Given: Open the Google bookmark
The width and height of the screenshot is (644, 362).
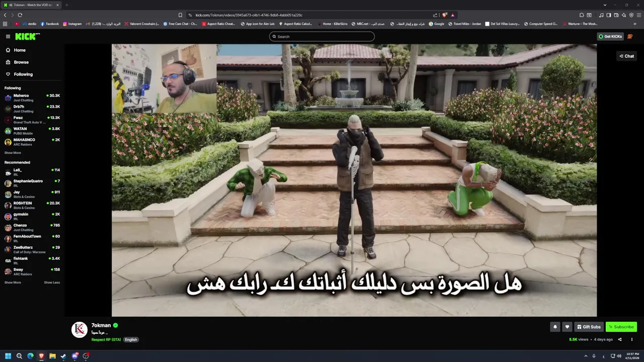Looking at the screenshot, I should [436, 24].
